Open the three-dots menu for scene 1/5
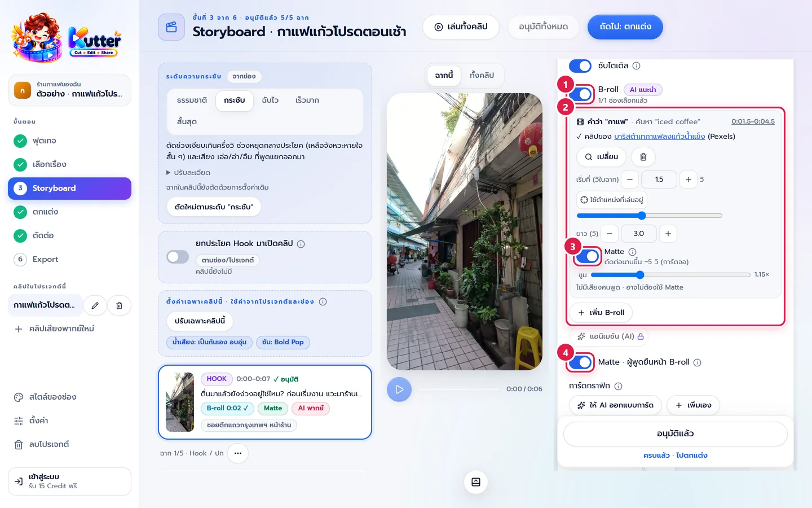The height and width of the screenshot is (508, 812). [x=238, y=453]
